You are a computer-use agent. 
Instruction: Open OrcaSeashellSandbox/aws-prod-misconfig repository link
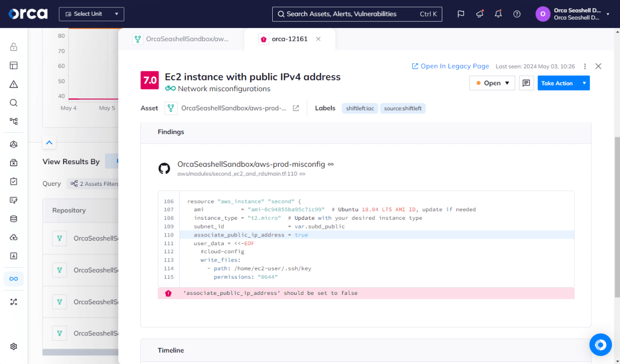[x=251, y=164]
